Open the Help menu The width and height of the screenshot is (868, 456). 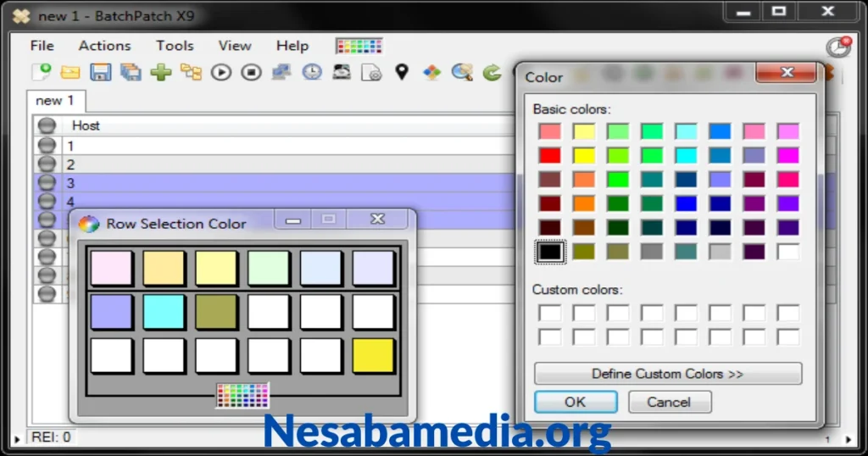coord(292,46)
